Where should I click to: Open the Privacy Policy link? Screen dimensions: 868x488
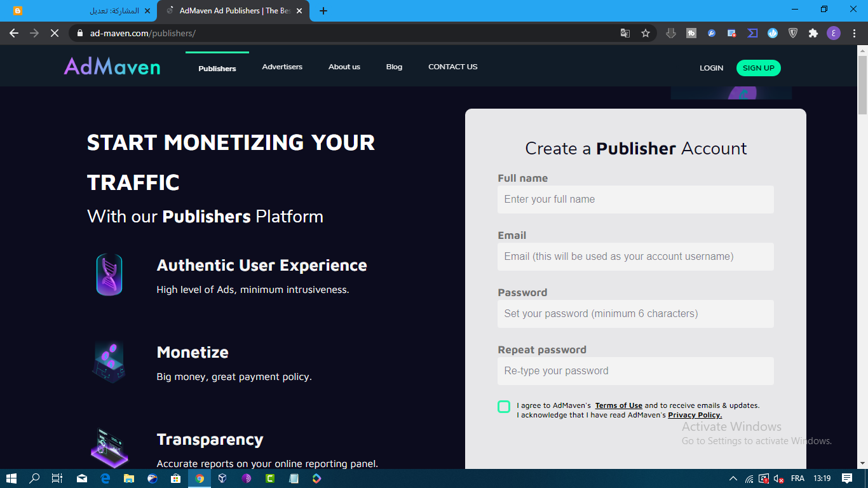[x=695, y=415]
